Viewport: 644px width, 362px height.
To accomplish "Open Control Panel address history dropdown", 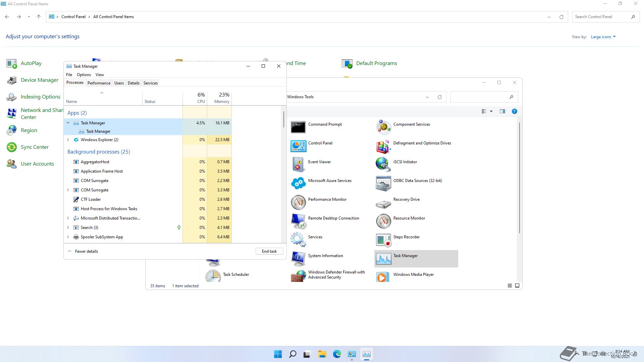I will click(549, 17).
